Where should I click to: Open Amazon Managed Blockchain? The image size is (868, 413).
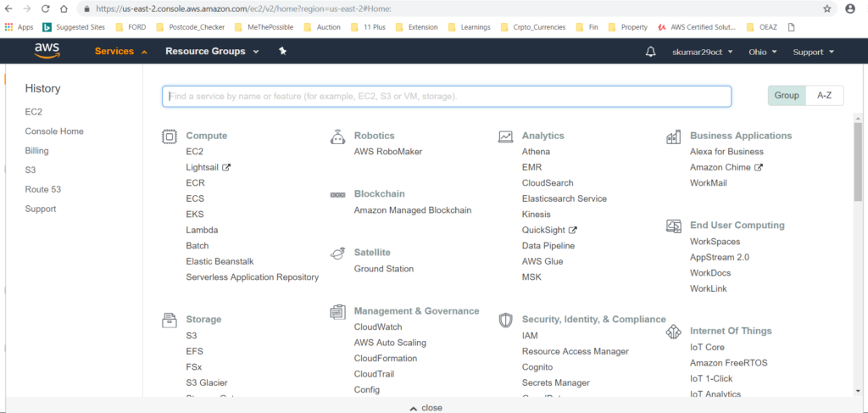pyautogui.click(x=413, y=210)
